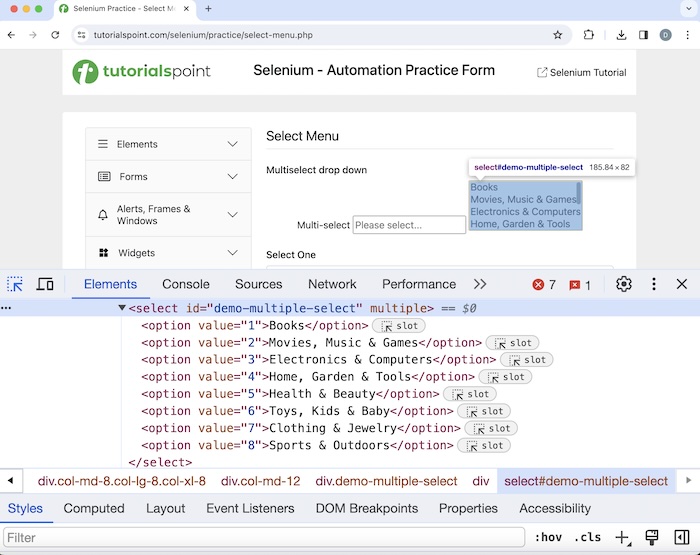Screen dimensions: 700x555
Task: Open the Computed styles tab
Action: (94, 508)
